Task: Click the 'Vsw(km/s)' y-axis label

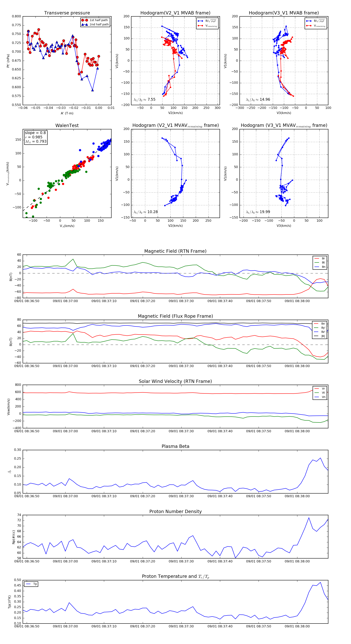Action: [8, 407]
